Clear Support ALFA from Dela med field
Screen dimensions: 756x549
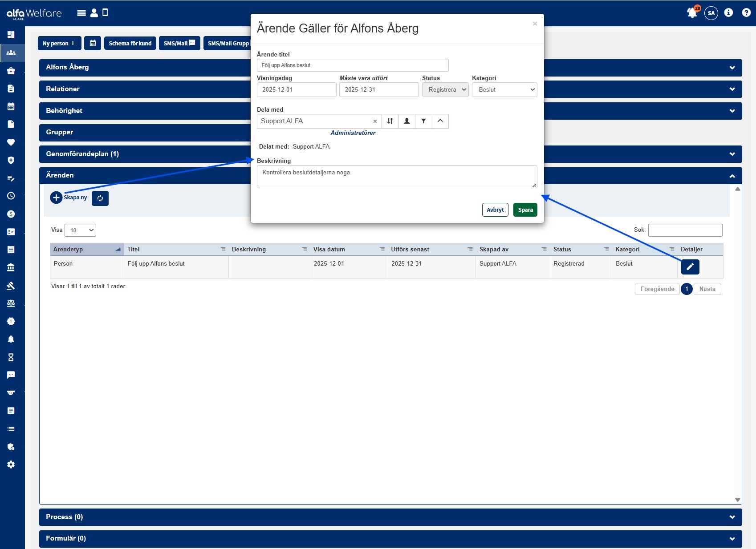[375, 121]
